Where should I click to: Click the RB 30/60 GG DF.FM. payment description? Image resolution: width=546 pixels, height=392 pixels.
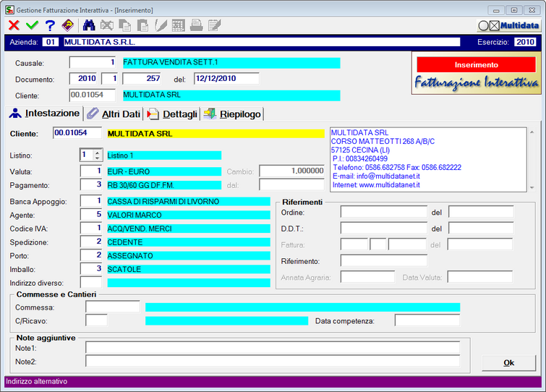[164, 185]
